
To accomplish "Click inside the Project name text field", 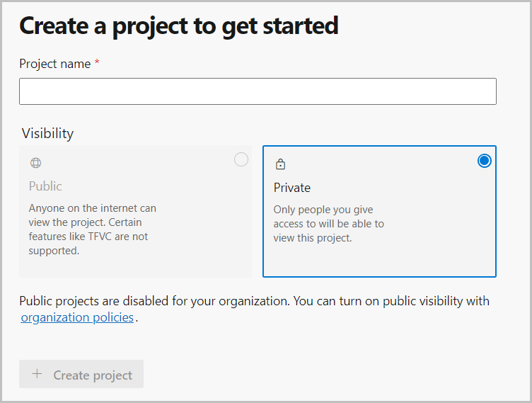I will click(x=258, y=91).
